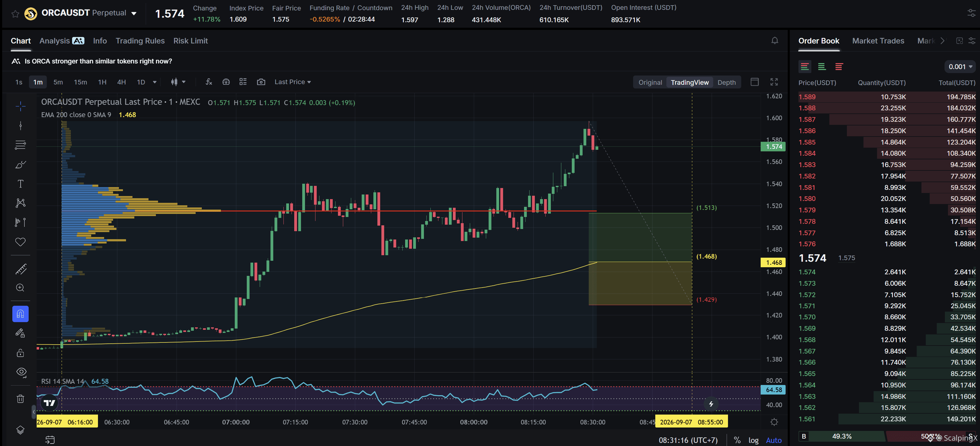The image size is (980, 446).
Task: Take a chart snapshot with camera icon
Action: click(261, 82)
